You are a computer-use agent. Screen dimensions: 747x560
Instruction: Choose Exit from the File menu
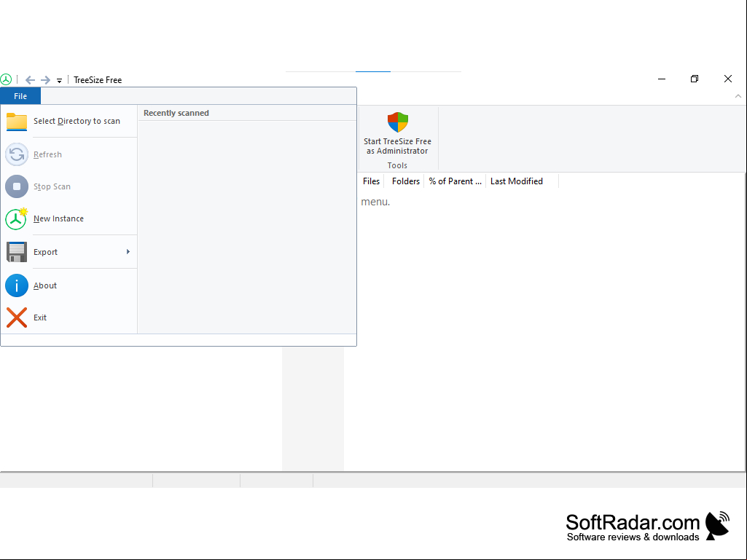click(69, 318)
